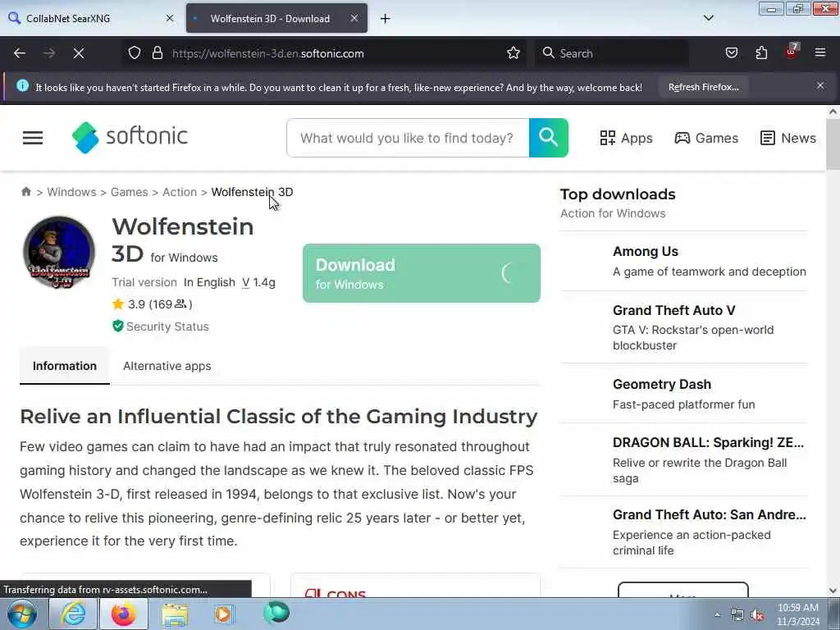
Task: Click the uBlock extension icon
Action: (792, 52)
